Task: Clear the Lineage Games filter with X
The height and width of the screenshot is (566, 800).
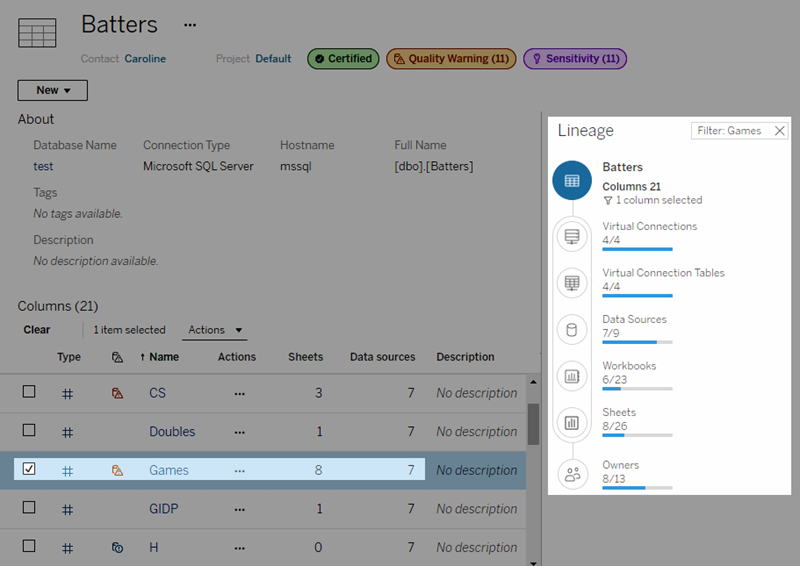Action: pyautogui.click(x=780, y=131)
